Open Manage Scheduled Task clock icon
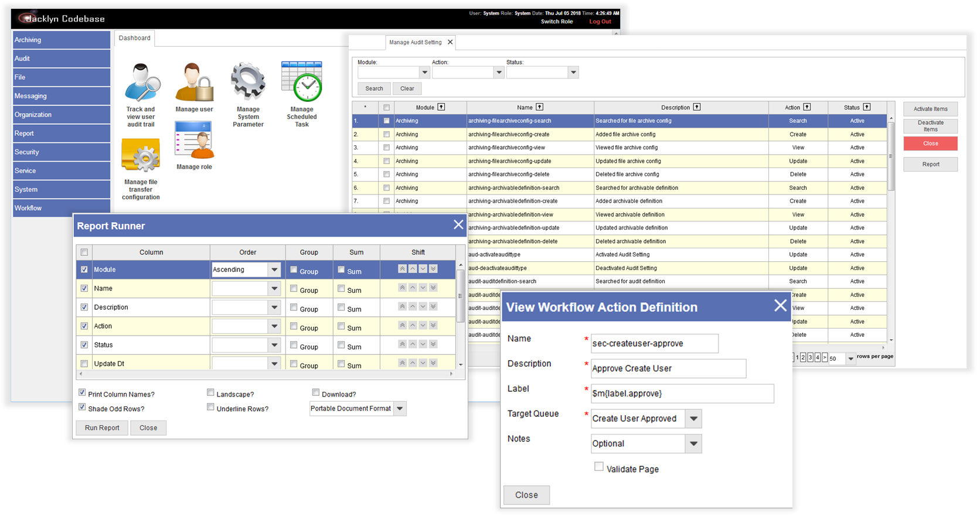Viewport: 980px width, 516px height. [302, 81]
